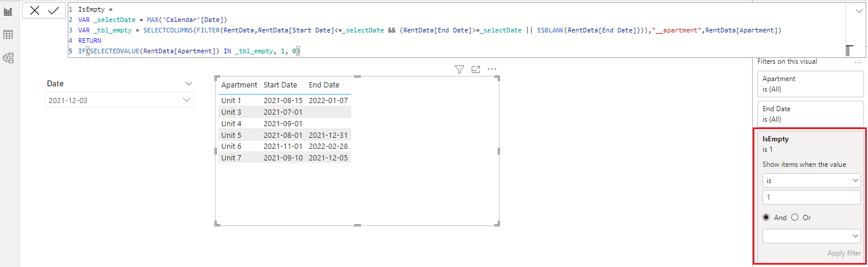Open the second condition dropdown below And/Or
The width and height of the screenshot is (868, 267).
812,236
